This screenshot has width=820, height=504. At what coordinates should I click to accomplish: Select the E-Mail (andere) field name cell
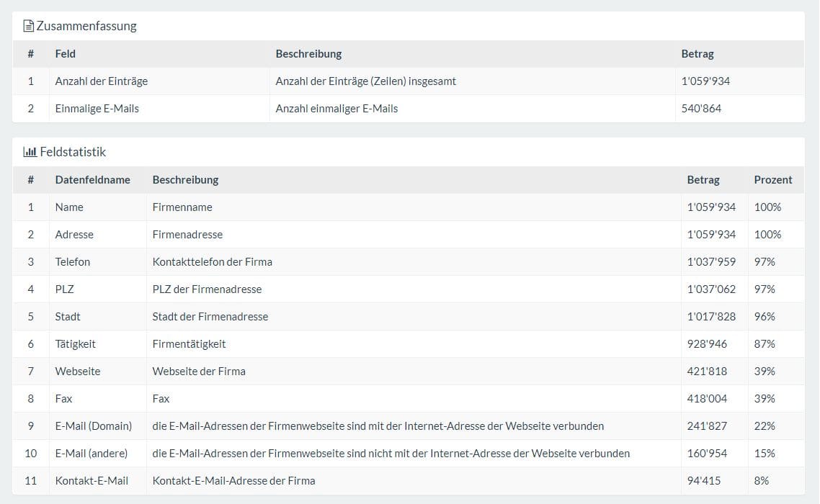coord(91,454)
